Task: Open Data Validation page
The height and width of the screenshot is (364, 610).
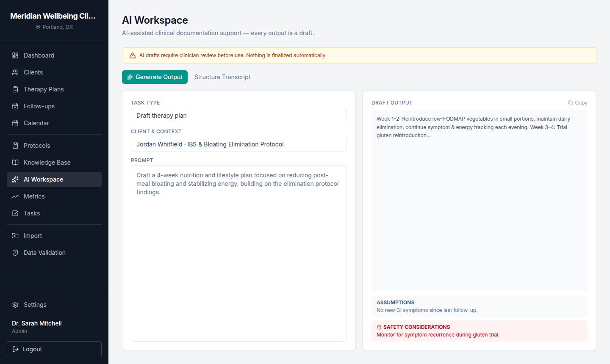Action: (54, 253)
